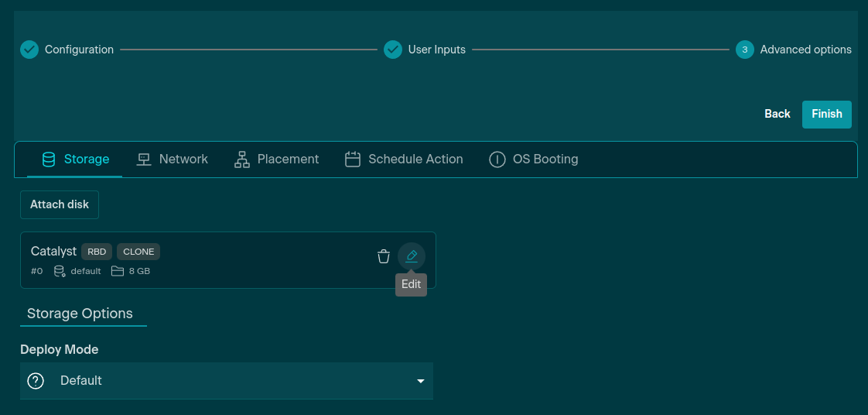
Task: Select the Catalyst disk name
Action: pos(53,252)
